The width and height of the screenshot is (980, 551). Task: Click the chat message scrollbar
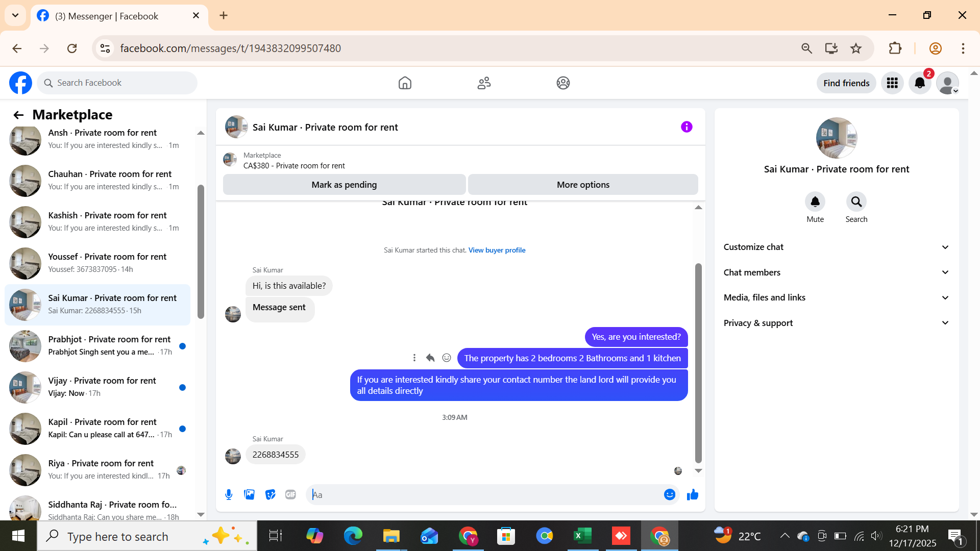coord(698,362)
